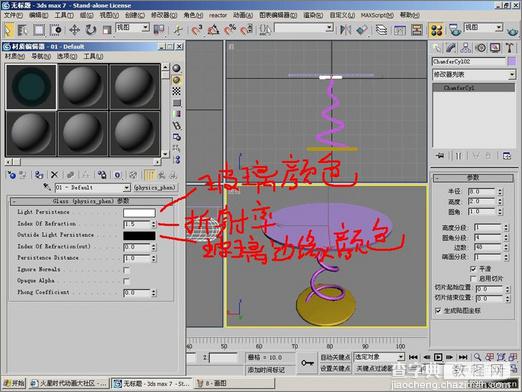Click 添加时间标记 add time tag

[x=266, y=370]
